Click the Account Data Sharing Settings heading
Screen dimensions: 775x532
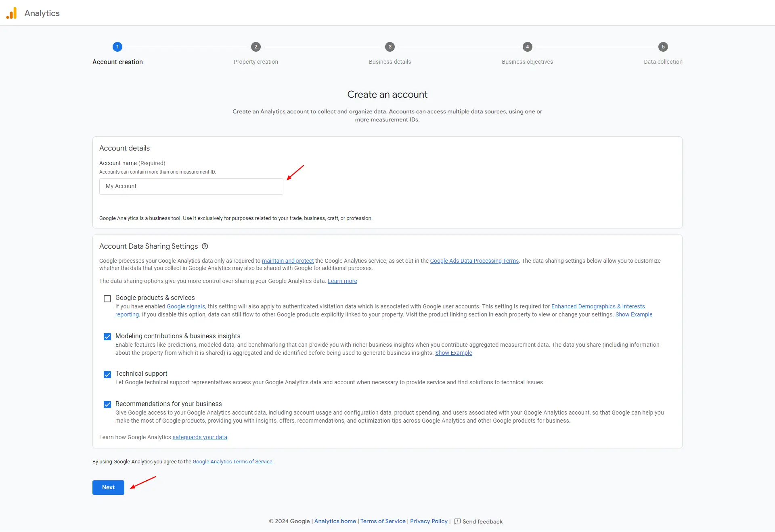click(149, 246)
